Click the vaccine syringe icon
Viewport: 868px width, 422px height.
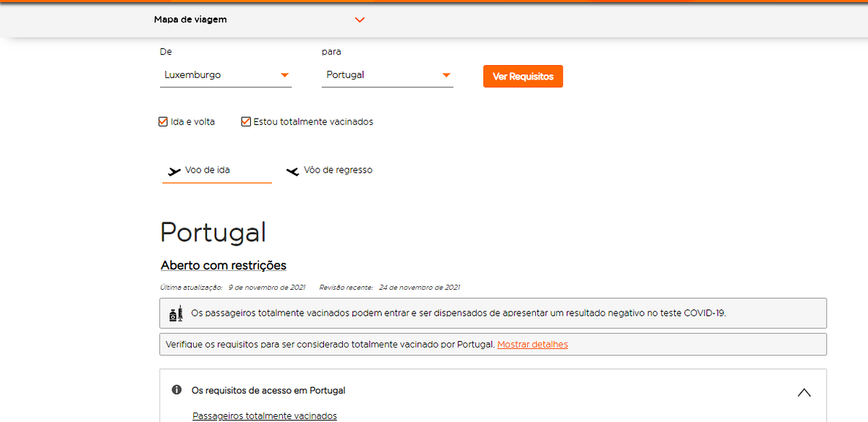[175, 314]
